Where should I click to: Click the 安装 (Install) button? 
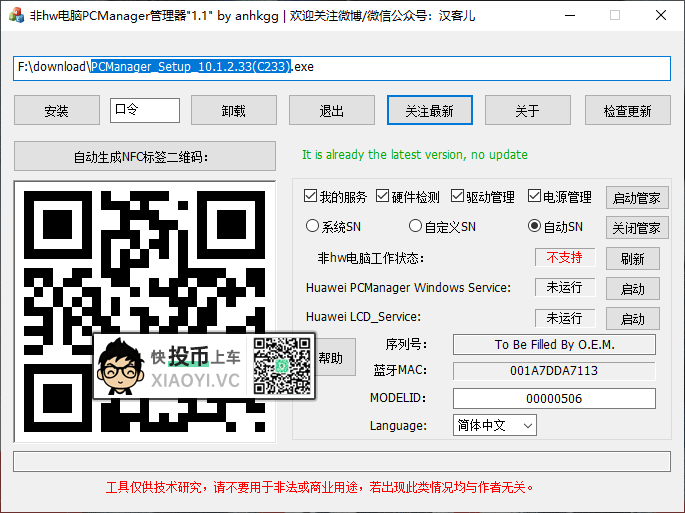click(57, 110)
